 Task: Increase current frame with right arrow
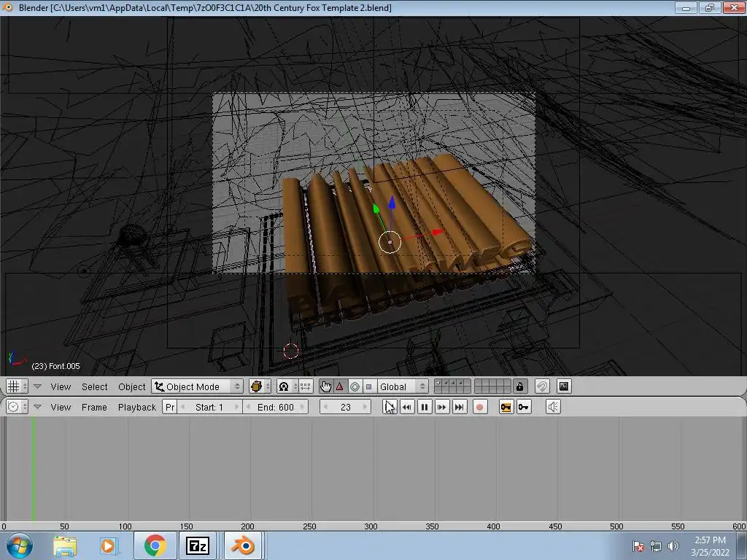tap(365, 407)
